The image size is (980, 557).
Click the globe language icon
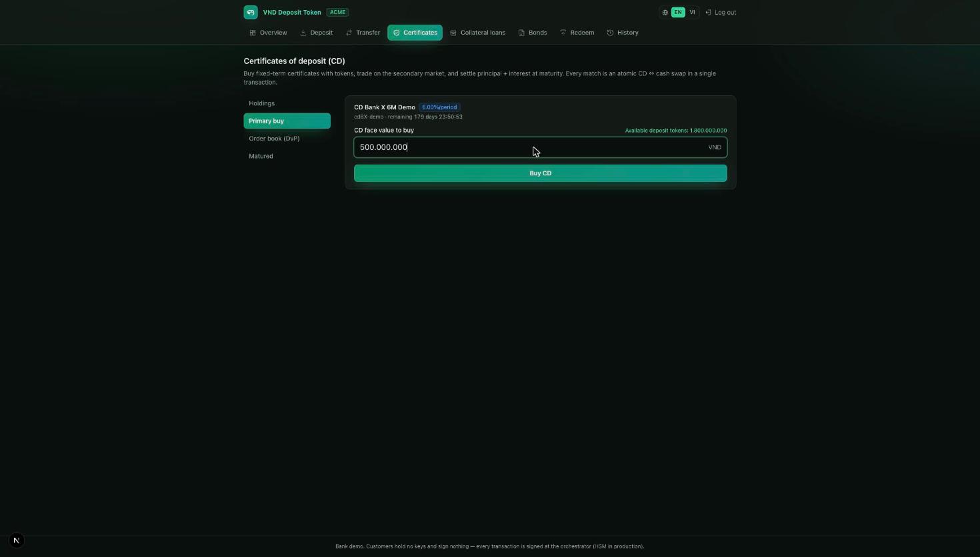pyautogui.click(x=665, y=13)
